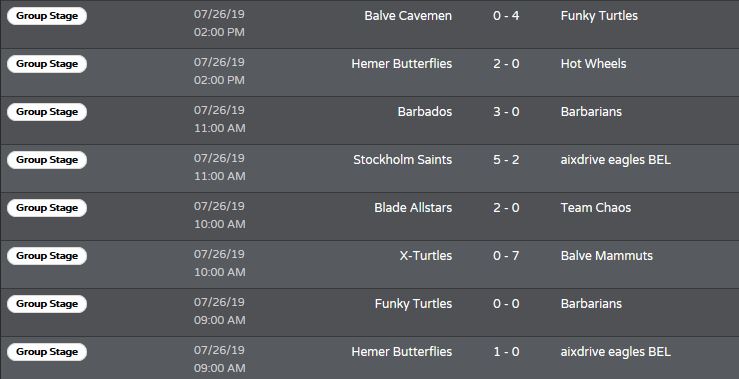
Task: Click Group Stage badge in last row
Action: pyautogui.click(x=47, y=352)
